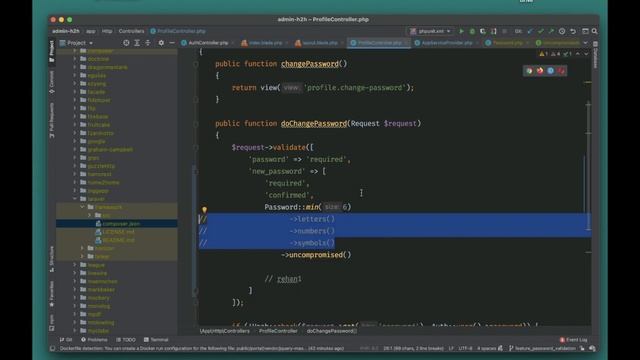This screenshot has width=640, height=360.
Task: Toggle the Pull Requests side tab
Action: pyautogui.click(x=52, y=120)
